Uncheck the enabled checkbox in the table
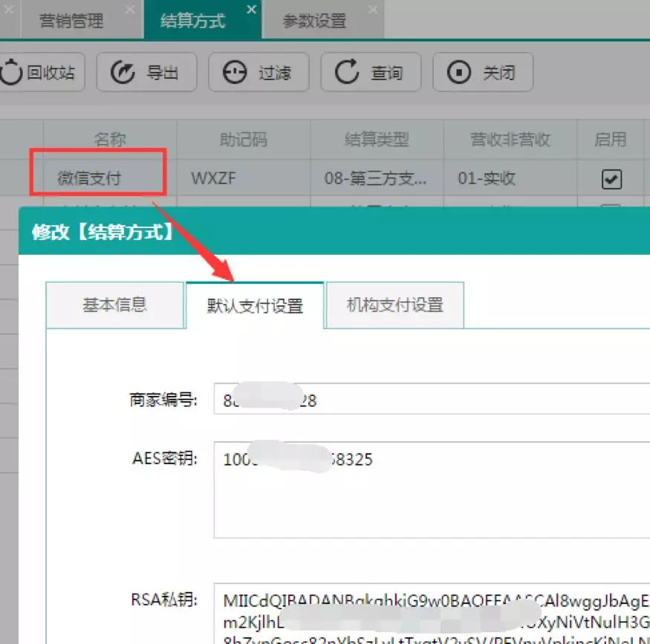Image resolution: width=650 pixels, height=644 pixels. (611, 178)
